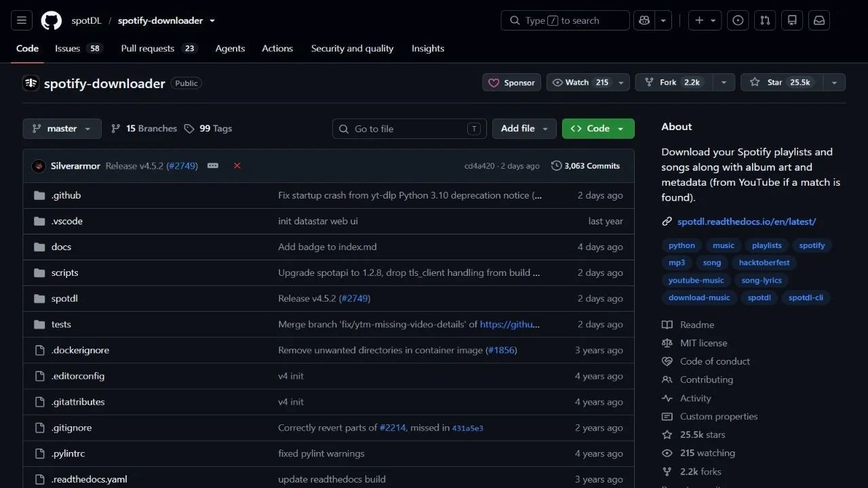The image size is (868, 488).
Task: Fork the spotify-downloader repository
Action: point(673,83)
